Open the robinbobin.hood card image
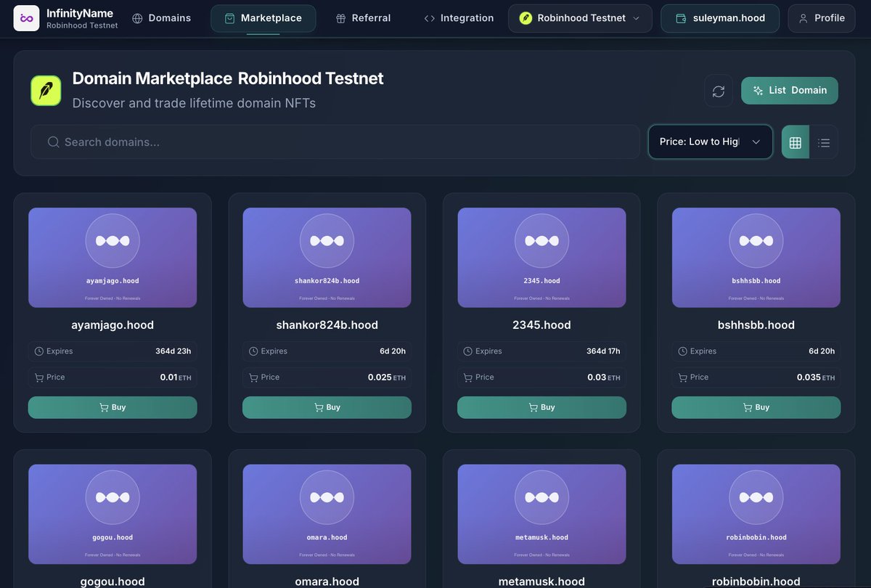 756,515
